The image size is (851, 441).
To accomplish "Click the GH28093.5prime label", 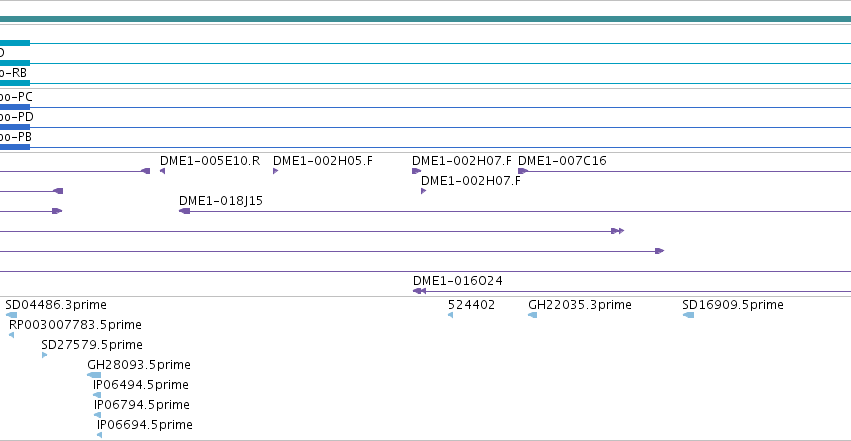I will pos(139,365).
